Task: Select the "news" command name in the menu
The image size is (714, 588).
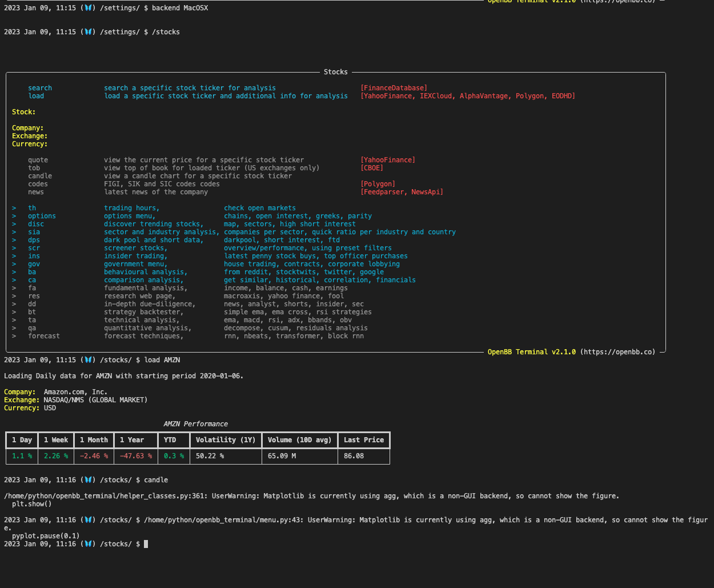Action: coord(36,192)
